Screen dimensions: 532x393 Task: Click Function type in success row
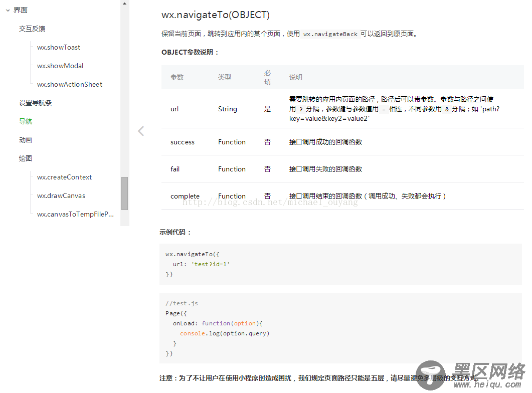(232, 142)
